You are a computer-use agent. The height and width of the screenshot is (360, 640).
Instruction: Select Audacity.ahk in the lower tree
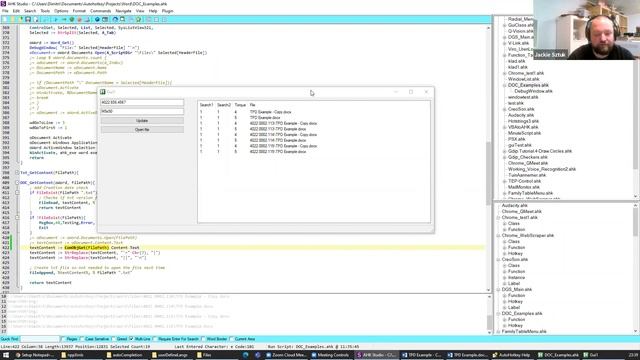(x=515, y=206)
